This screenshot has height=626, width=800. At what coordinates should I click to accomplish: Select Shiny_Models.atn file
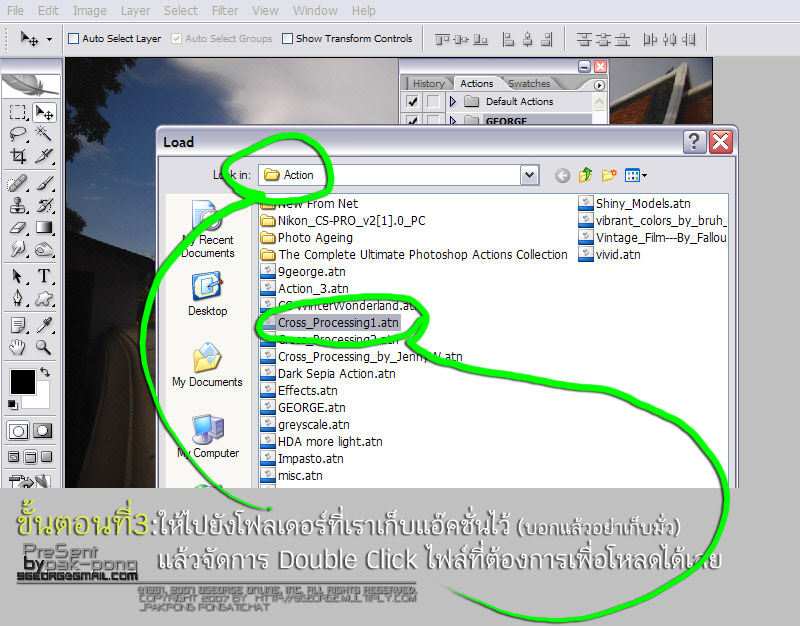click(x=635, y=204)
